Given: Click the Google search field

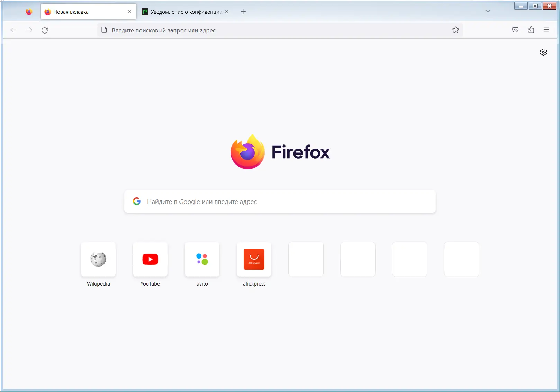Looking at the screenshot, I should pyautogui.click(x=280, y=202).
